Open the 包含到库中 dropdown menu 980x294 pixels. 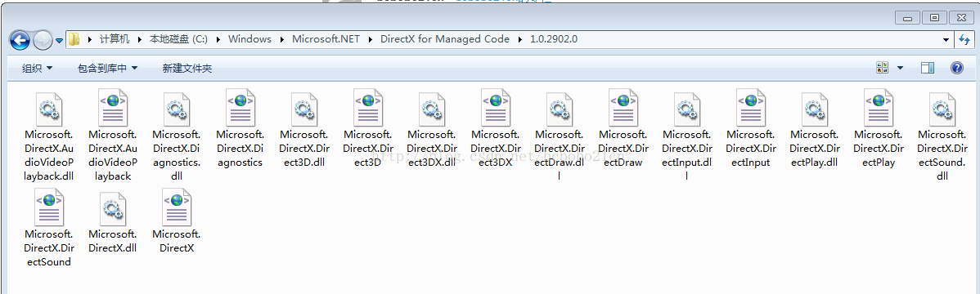(107, 68)
